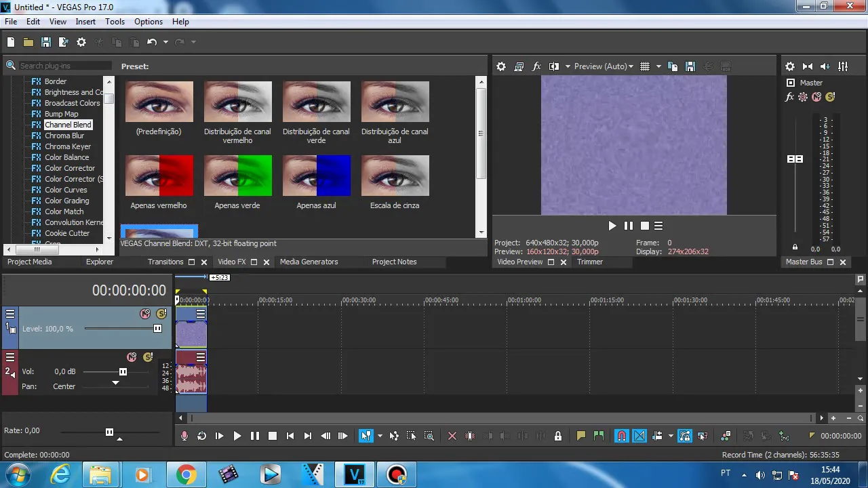868x488 pixels.
Task: Select the Envelope Edit tool
Action: [394, 436]
